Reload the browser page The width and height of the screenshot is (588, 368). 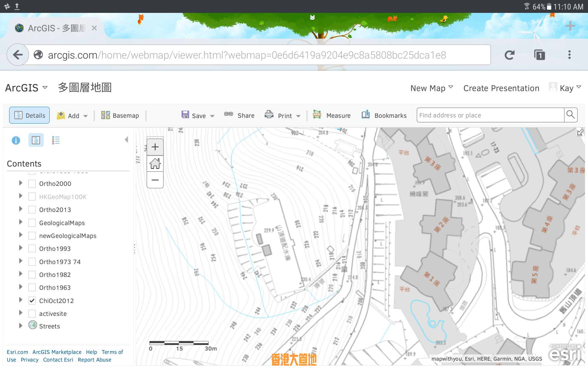tap(510, 55)
